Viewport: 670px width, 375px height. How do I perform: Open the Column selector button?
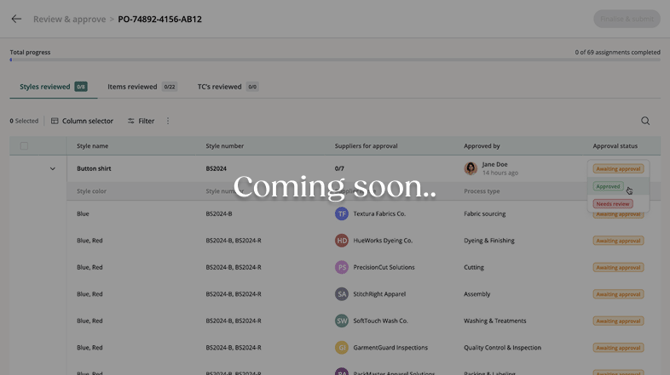click(82, 121)
